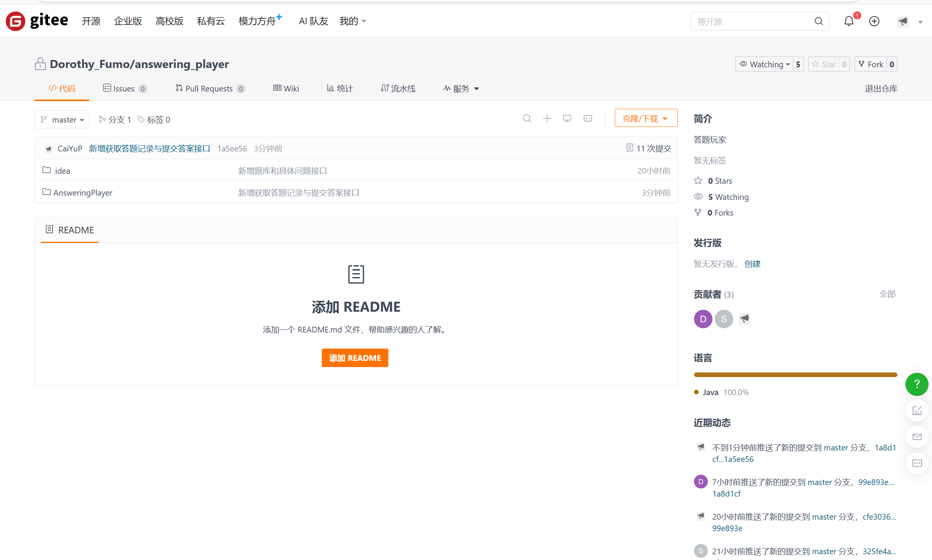Switch to the Issues tab
This screenshot has width=932, height=560.
point(124,89)
